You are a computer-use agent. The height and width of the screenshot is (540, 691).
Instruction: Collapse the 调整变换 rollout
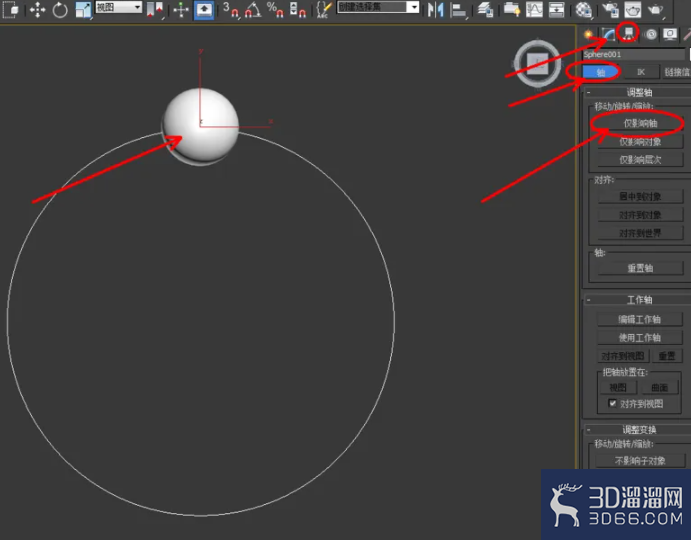coord(637,429)
